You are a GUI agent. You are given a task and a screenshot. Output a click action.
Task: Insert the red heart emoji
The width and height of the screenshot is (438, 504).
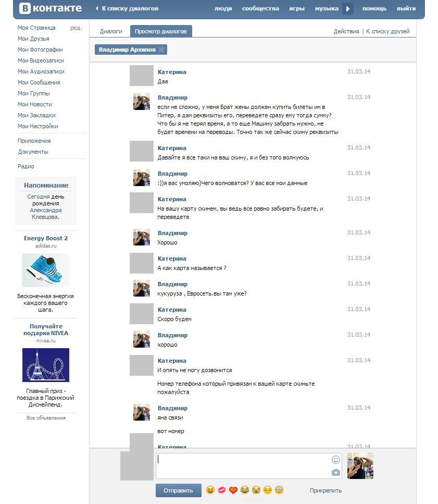click(x=233, y=490)
